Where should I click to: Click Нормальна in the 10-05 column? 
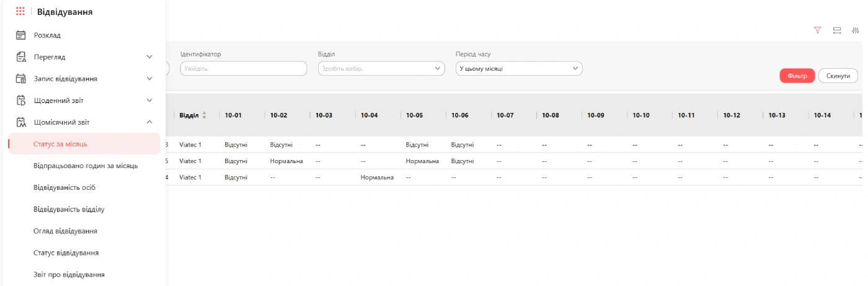pyautogui.click(x=422, y=161)
